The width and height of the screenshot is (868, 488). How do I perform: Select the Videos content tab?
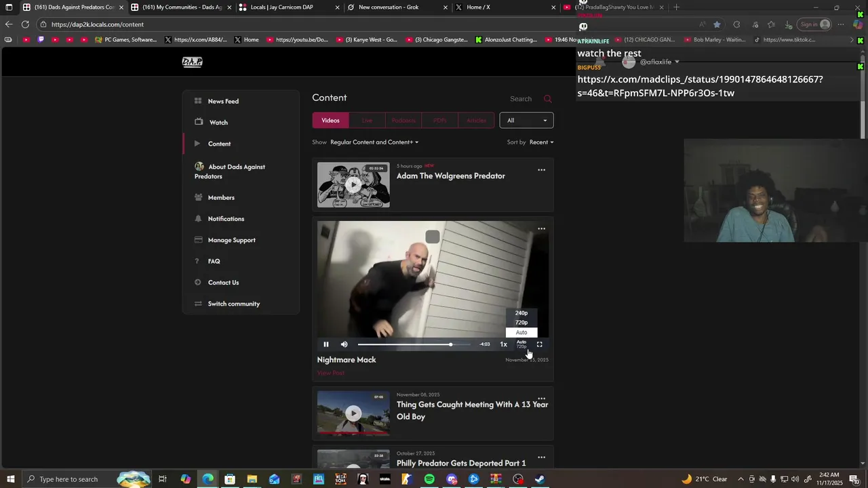tap(330, 121)
